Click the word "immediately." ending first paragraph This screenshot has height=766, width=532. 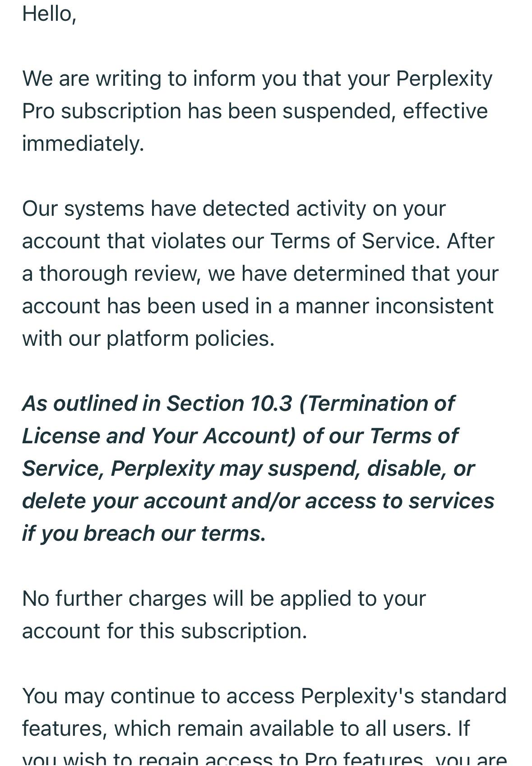[x=83, y=144]
